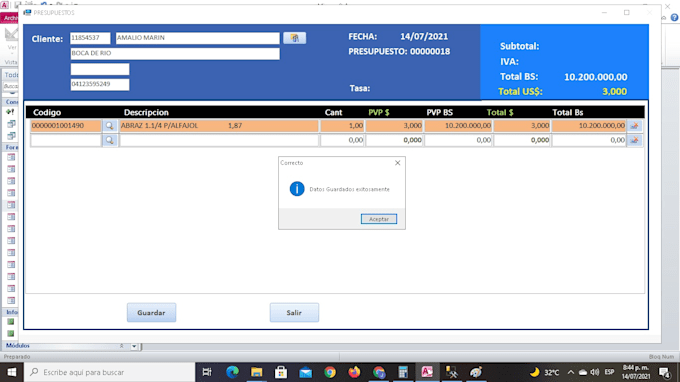Click the blank field above the phone number
This screenshot has width=680, height=382.
point(100,69)
